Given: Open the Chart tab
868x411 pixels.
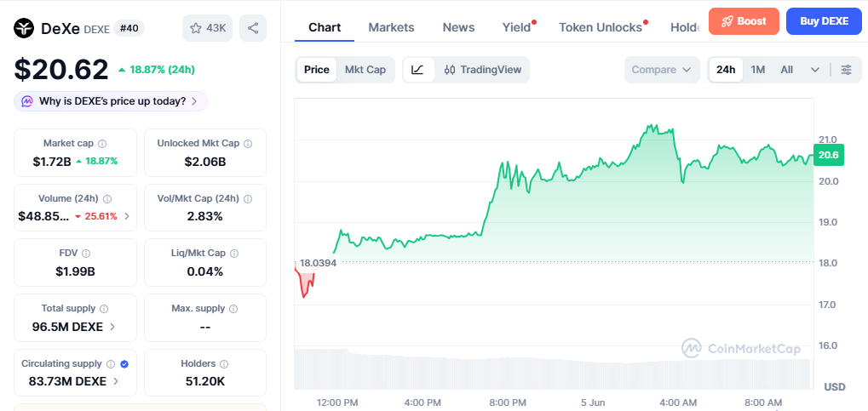Looking at the screenshot, I should pos(325,27).
